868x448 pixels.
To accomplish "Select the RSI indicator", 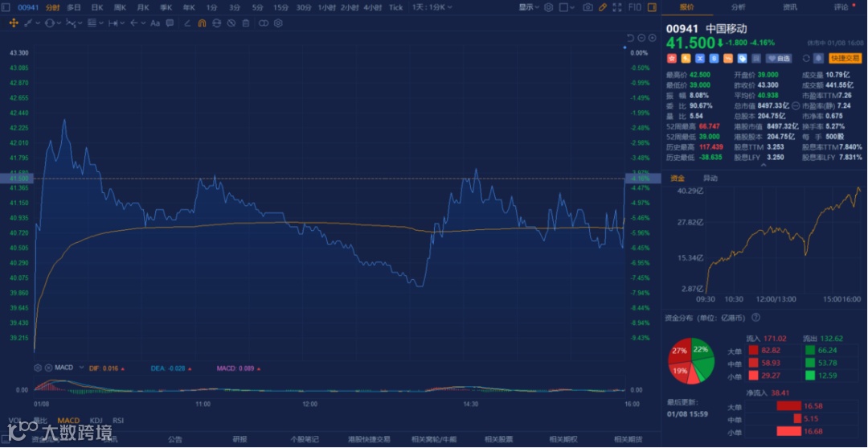I will coord(118,421).
